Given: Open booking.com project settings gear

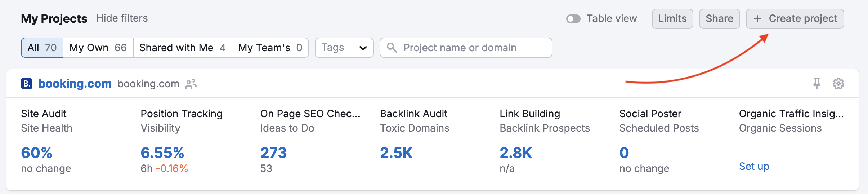Looking at the screenshot, I should [838, 84].
